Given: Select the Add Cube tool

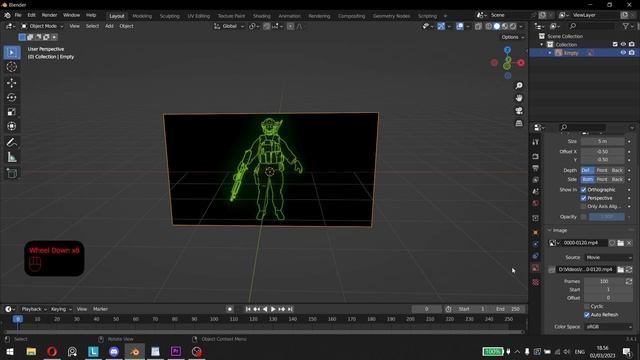Looking at the screenshot, I should pyautogui.click(x=12, y=173).
